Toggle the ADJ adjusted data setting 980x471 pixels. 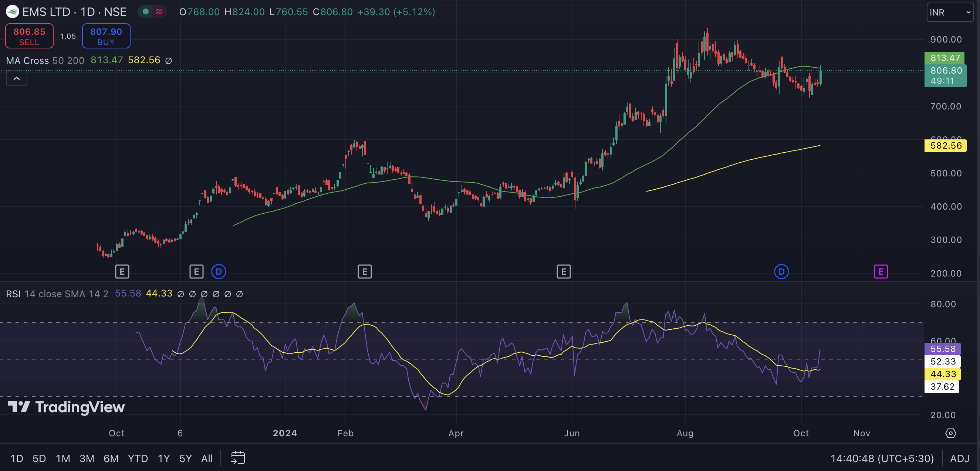pyautogui.click(x=959, y=458)
